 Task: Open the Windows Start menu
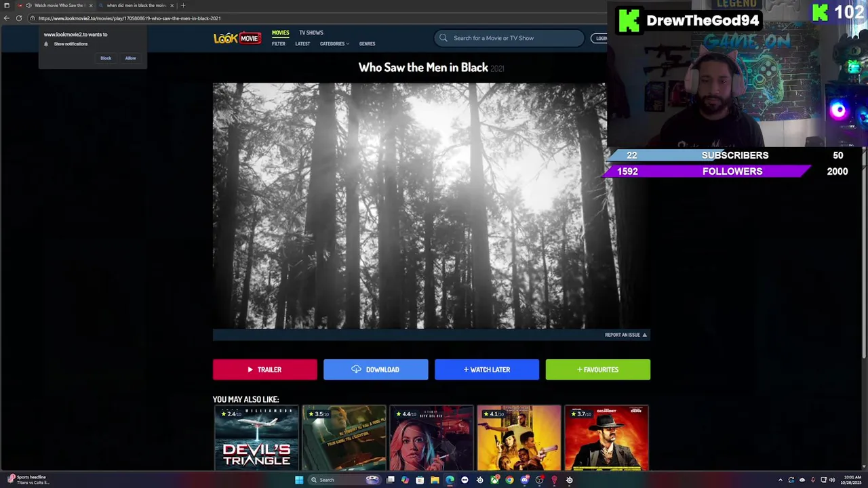pos(299,480)
